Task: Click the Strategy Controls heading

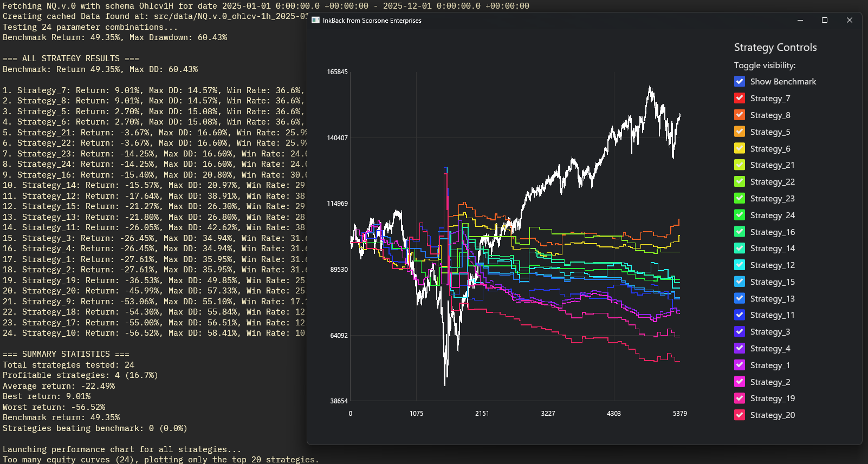Action: click(x=775, y=48)
